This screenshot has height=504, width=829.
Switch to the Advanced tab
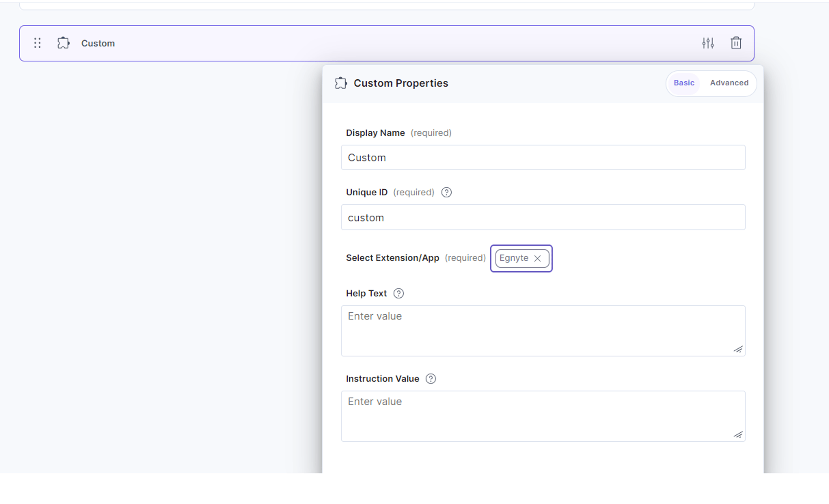[729, 83]
